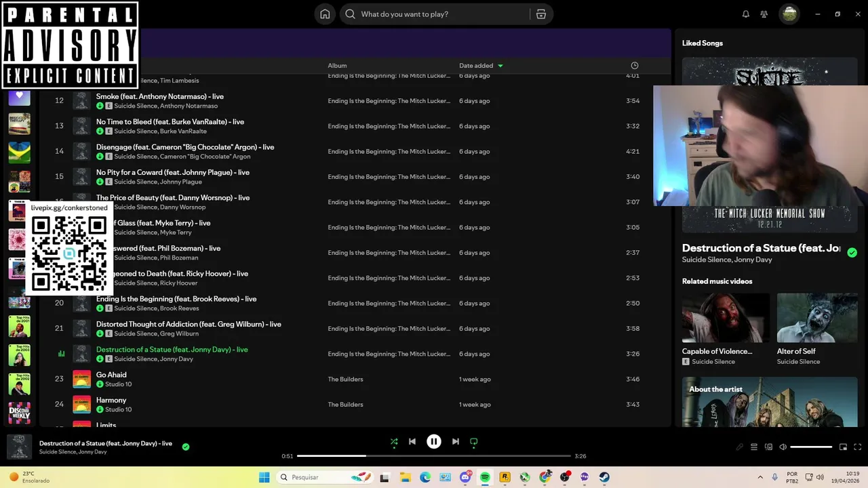Open the play queue

(754, 447)
